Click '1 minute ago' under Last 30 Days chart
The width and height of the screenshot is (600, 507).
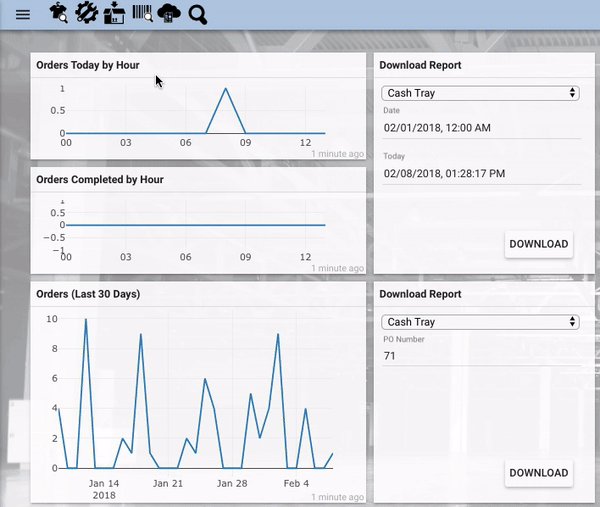tap(337, 497)
